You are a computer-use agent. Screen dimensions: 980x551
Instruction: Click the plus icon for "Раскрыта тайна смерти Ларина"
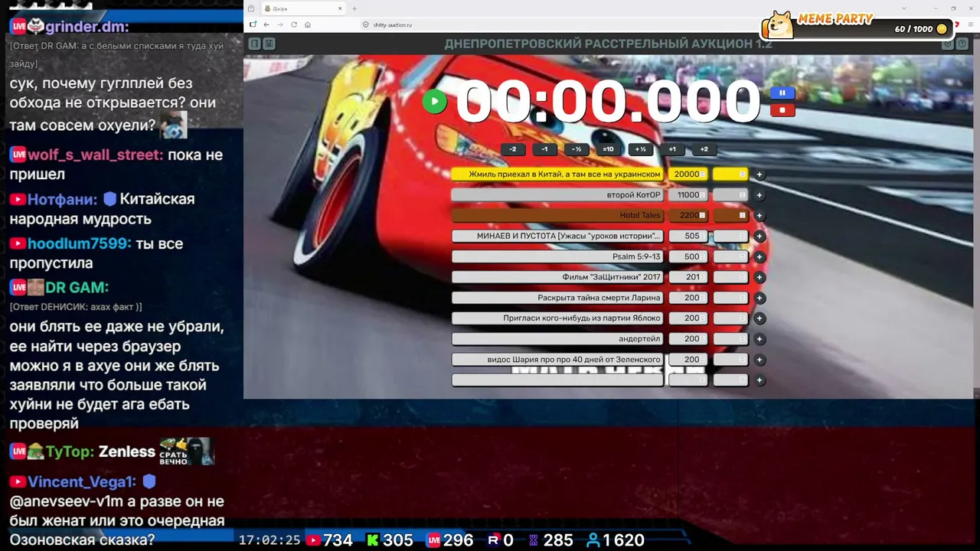[x=759, y=298]
